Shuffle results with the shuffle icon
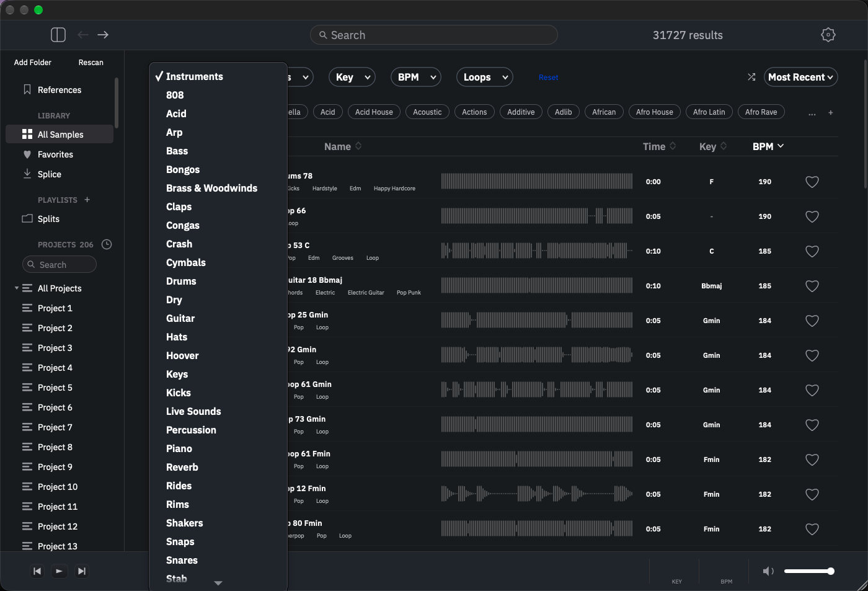The height and width of the screenshot is (591, 868). tap(751, 77)
